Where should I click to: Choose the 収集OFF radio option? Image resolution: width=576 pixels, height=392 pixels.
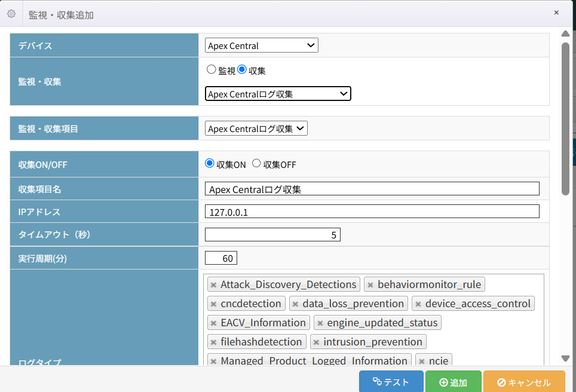point(256,164)
